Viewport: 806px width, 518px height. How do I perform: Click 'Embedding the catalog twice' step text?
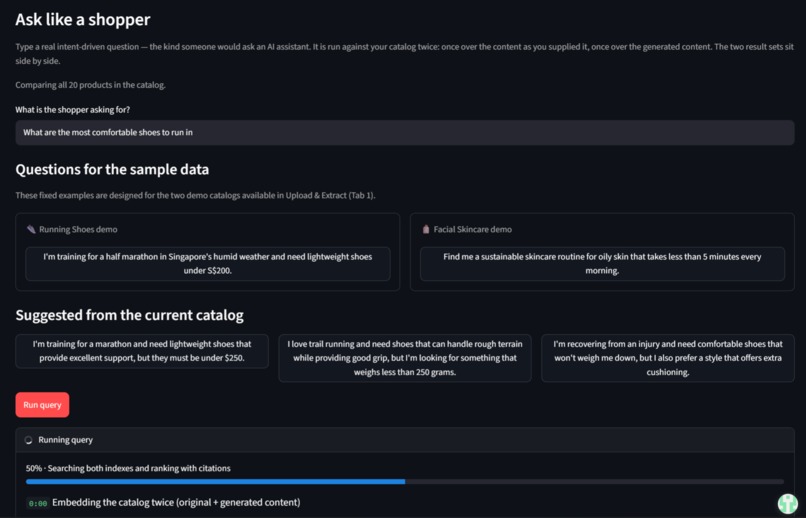176,503
